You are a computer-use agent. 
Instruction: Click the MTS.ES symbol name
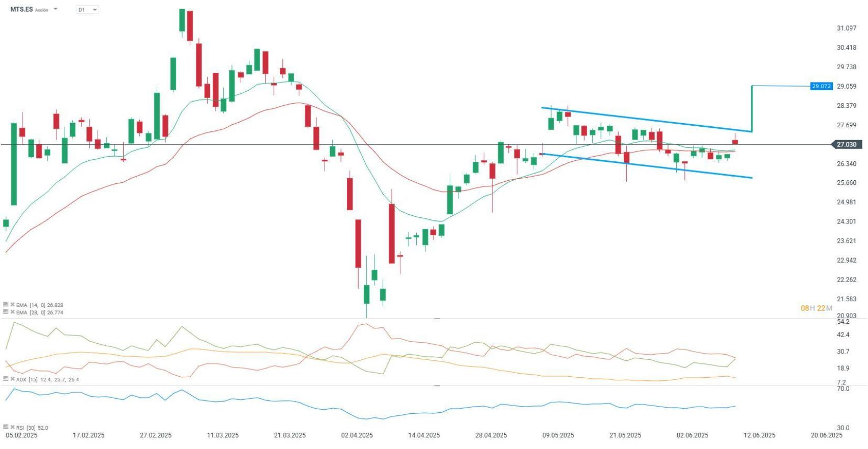(21, 9)
